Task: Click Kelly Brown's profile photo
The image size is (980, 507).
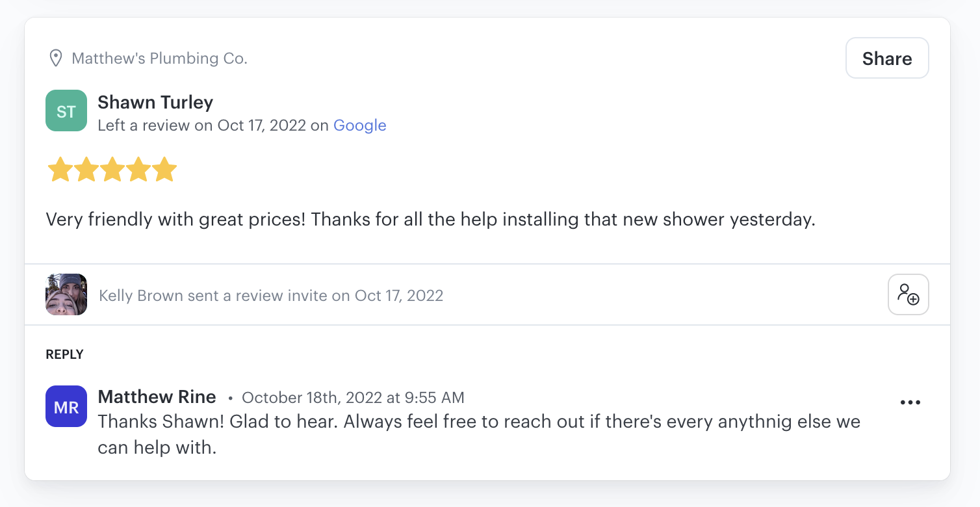Action: coord(66,294)
